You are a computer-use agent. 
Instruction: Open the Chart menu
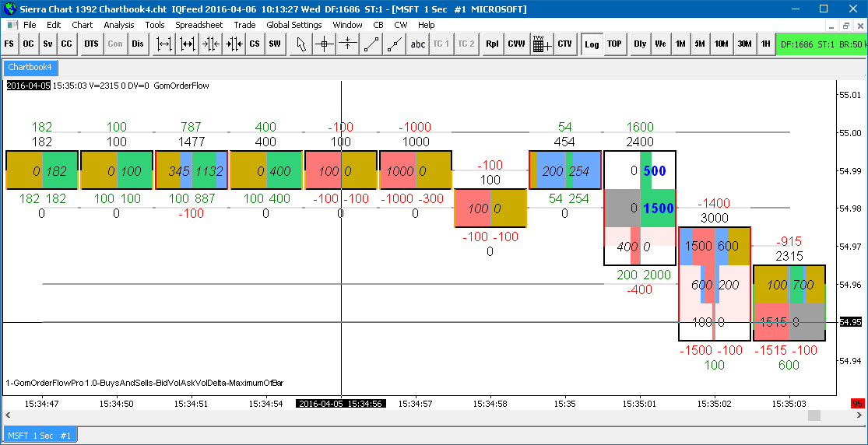tap(83, 25)
